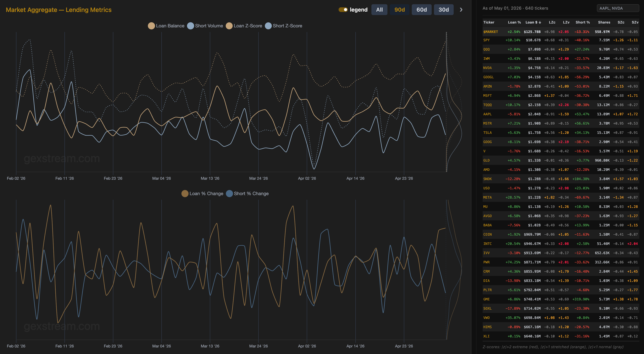The width and height of the screenshot is (644, 354).
Task: Toggle the Loan Balance legend series
Action: click(166, 26)
